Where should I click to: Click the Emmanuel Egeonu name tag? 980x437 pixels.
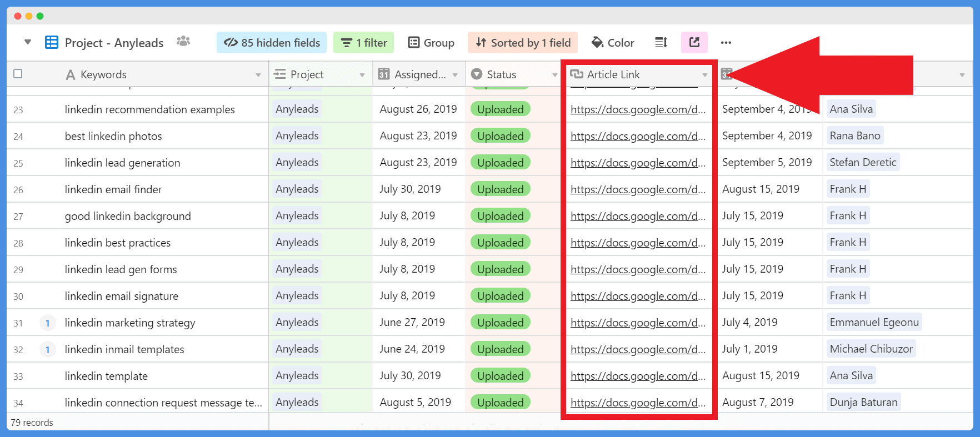click(x=874, y=322)
